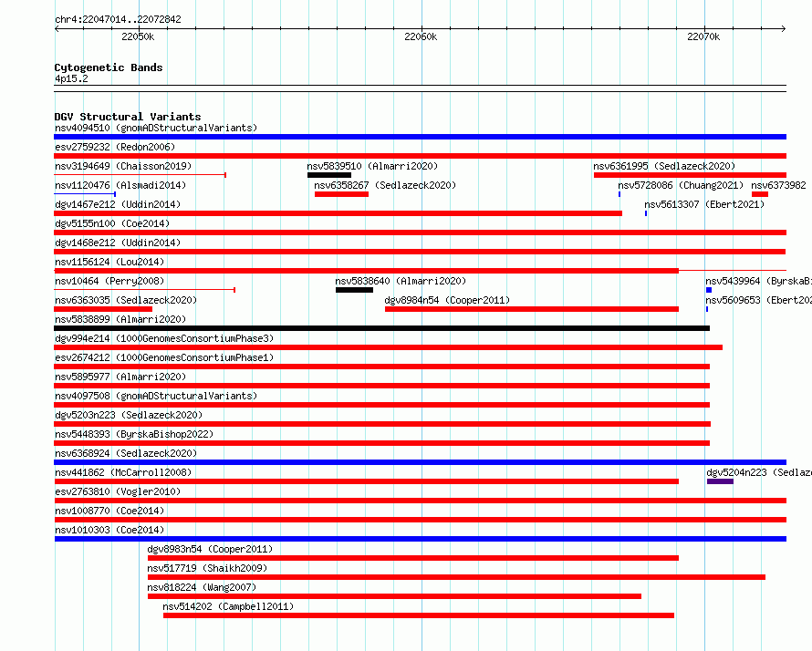
Task: Select the small blue nsv5439964 square
Action: tap(709, 290)
